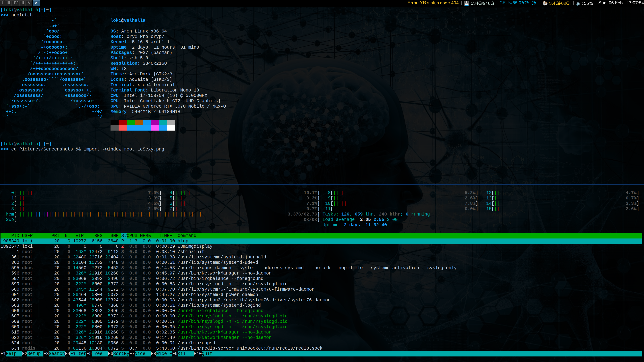Switch to workspace II
The width and height of the screenshot is (644, 362).
(x=23, y=3)
